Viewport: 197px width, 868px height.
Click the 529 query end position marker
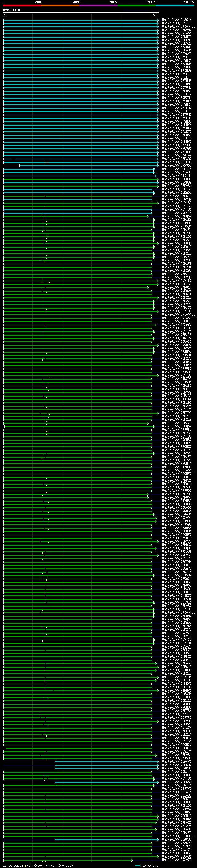[x=155, y=15]
